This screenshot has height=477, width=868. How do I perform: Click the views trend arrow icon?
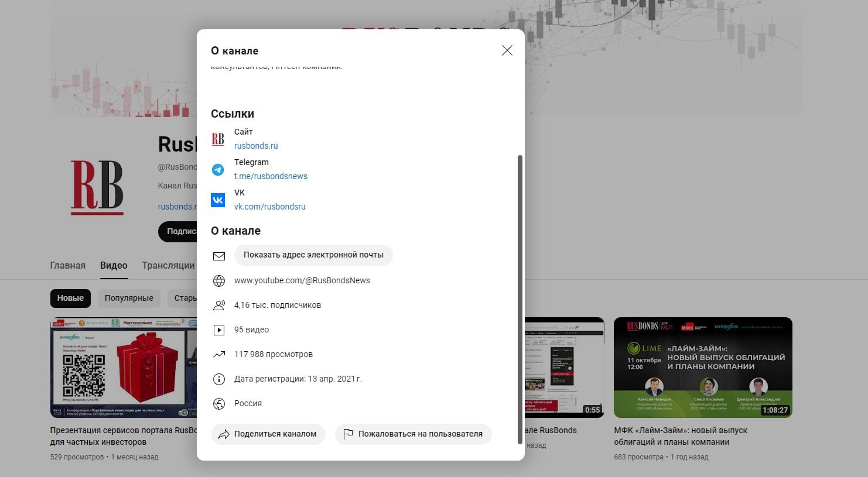219,355
